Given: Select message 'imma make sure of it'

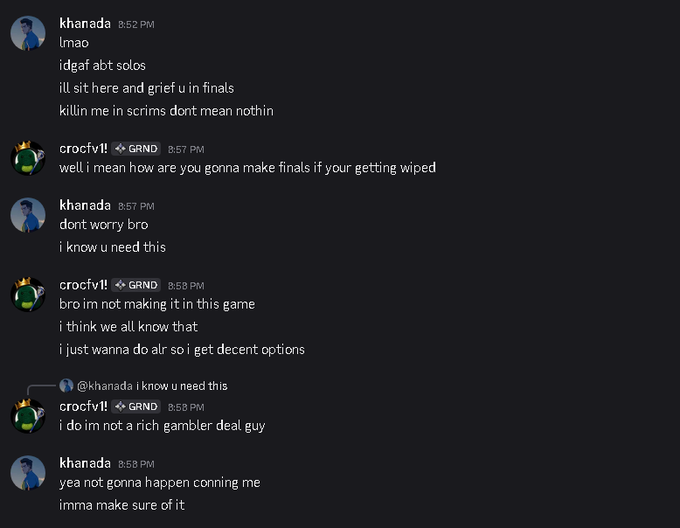Looking at the screenshot, I should (x=122, y=505).
